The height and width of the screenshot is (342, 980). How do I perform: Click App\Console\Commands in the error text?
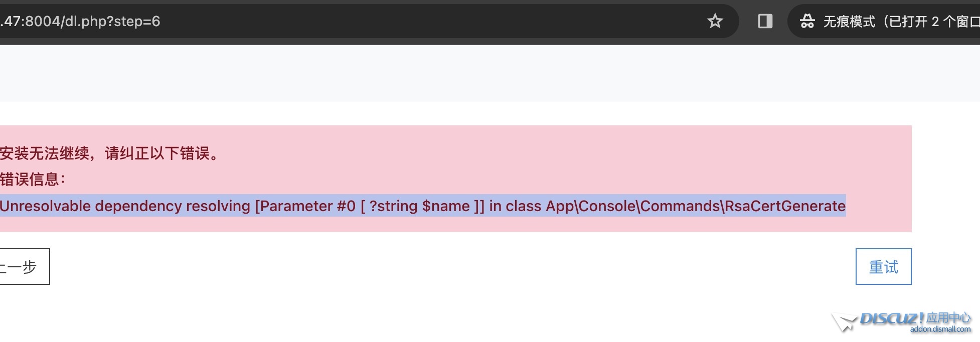(633, 206)
